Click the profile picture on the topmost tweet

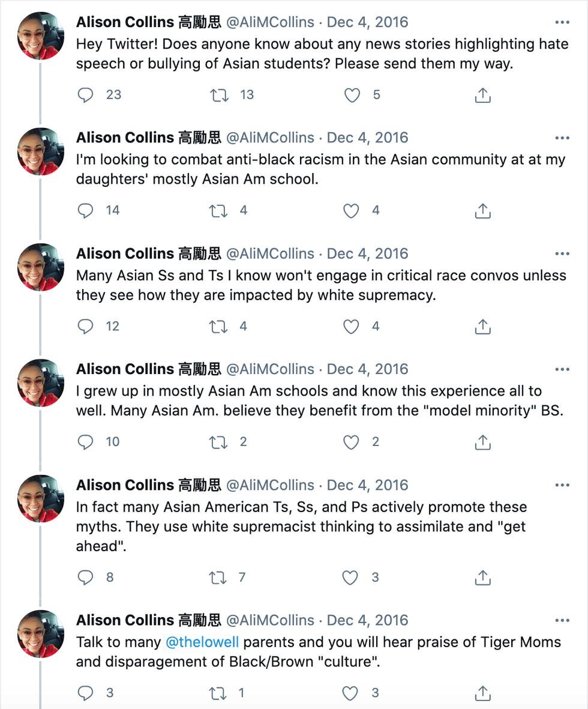[40, 35]
